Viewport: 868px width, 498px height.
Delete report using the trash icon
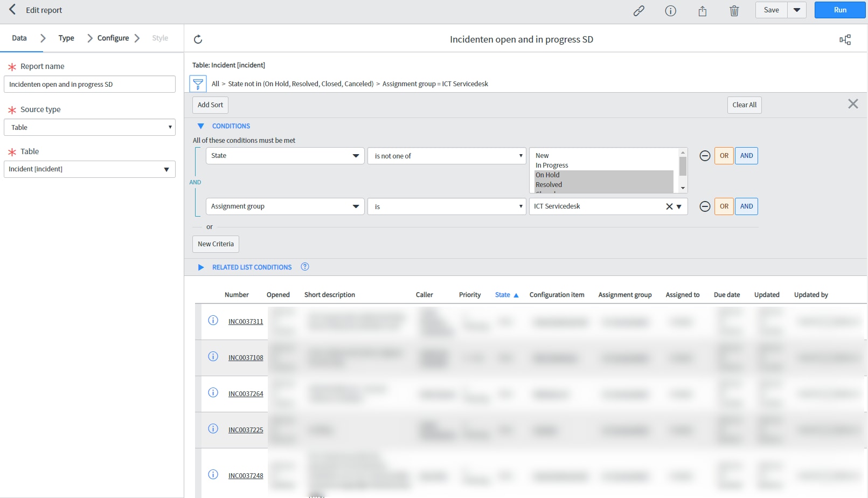734,11
